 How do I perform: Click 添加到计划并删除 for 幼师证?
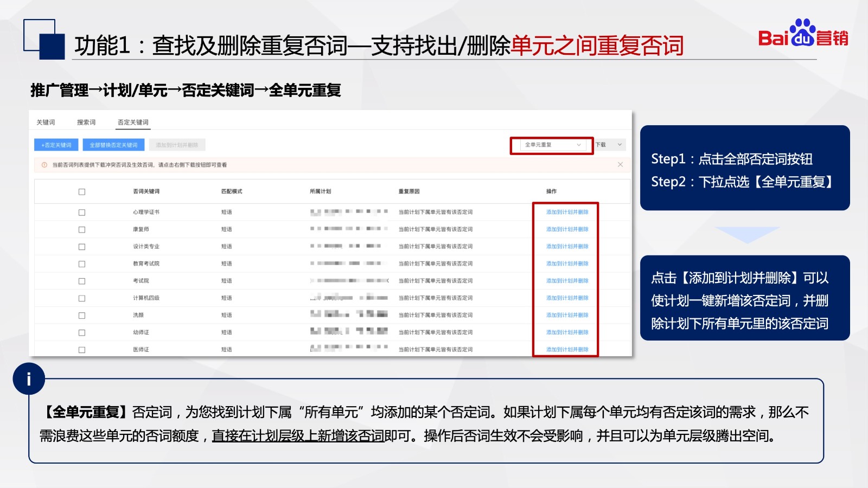point(567,332)
